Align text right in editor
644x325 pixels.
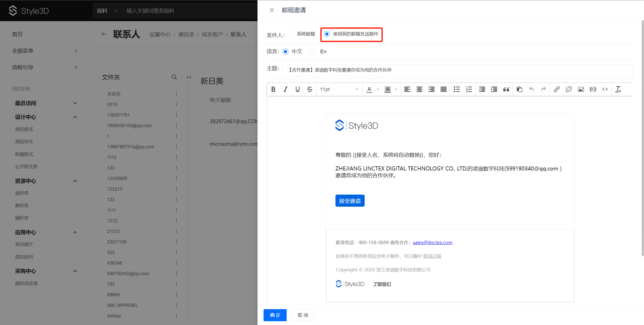pos(432,89)
